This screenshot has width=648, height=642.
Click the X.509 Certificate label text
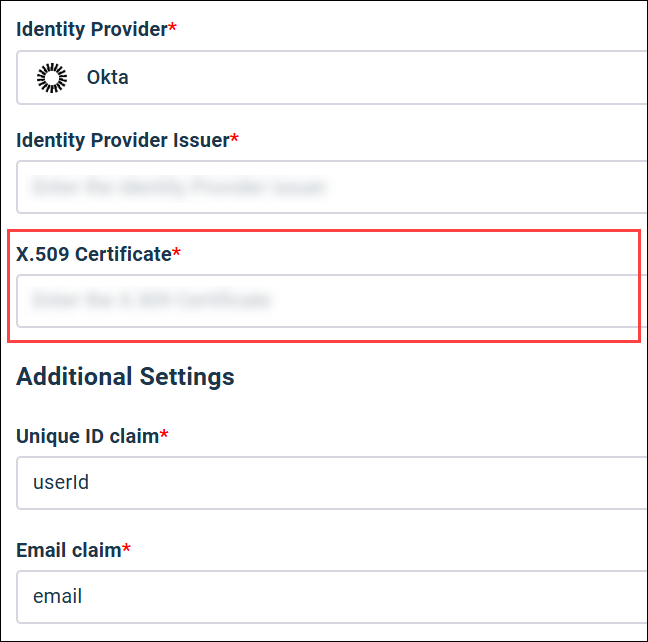(94, 254)
